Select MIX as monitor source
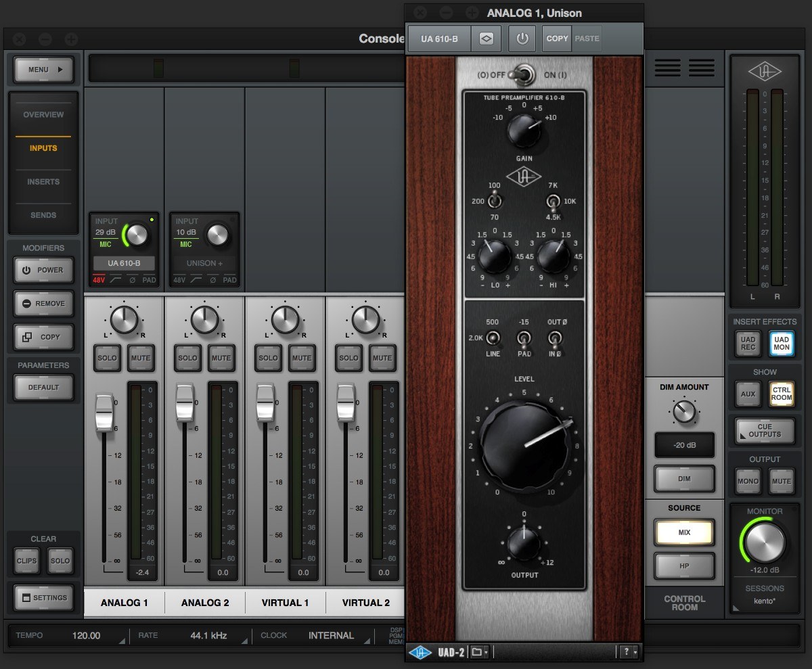Viewport: 812px width, 669px height. tap(684, 532)
